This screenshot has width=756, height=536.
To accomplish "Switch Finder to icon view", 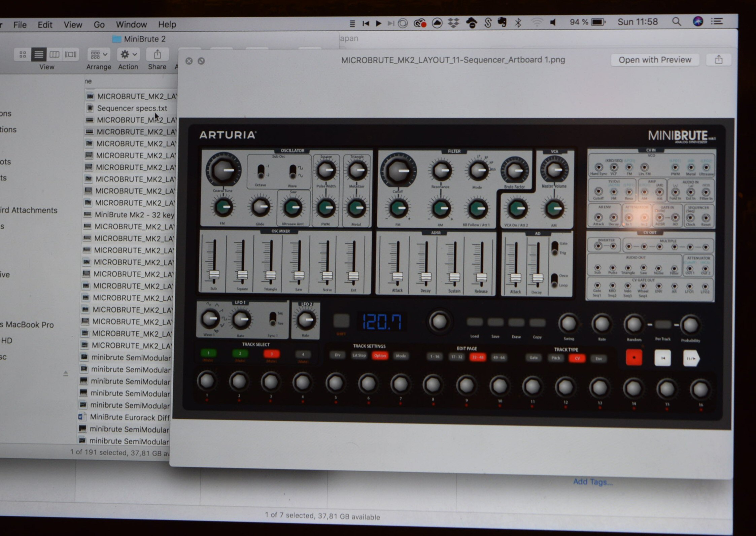I will point(23,54).
